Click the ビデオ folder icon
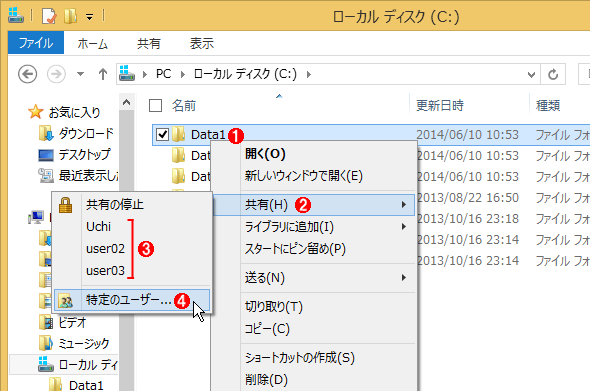 click(x=46, y=323)
